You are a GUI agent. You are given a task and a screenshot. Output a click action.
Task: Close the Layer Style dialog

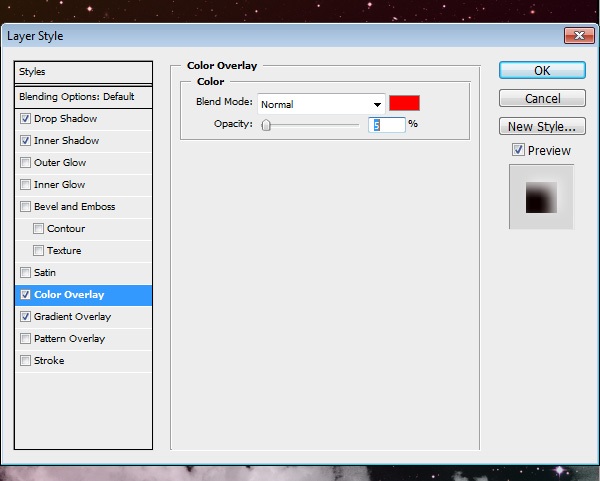tap(579, 36)
